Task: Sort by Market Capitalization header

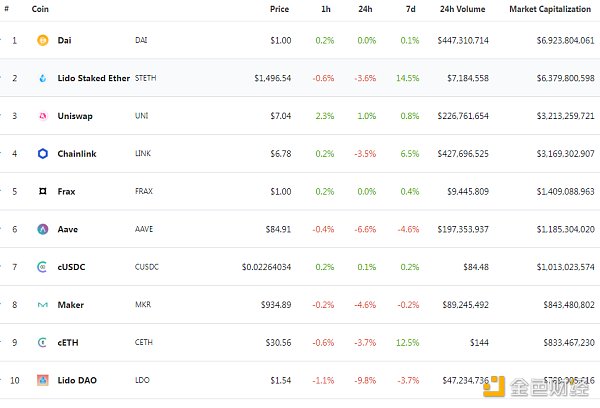Action: coord(551,9)
